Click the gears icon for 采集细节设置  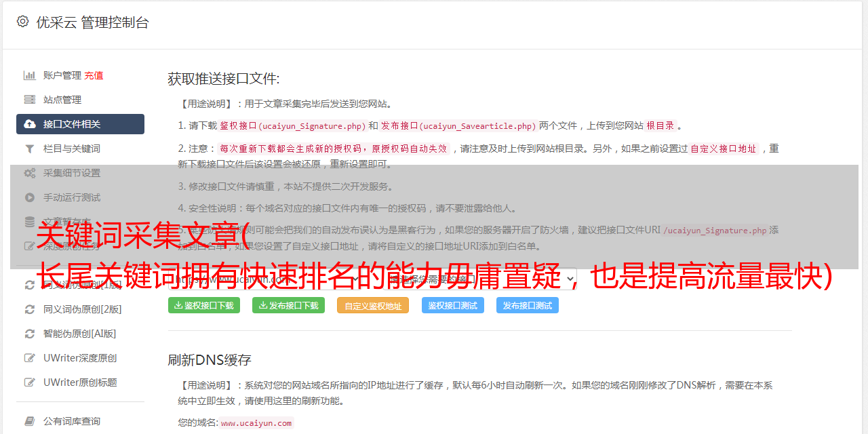point(30,173)
